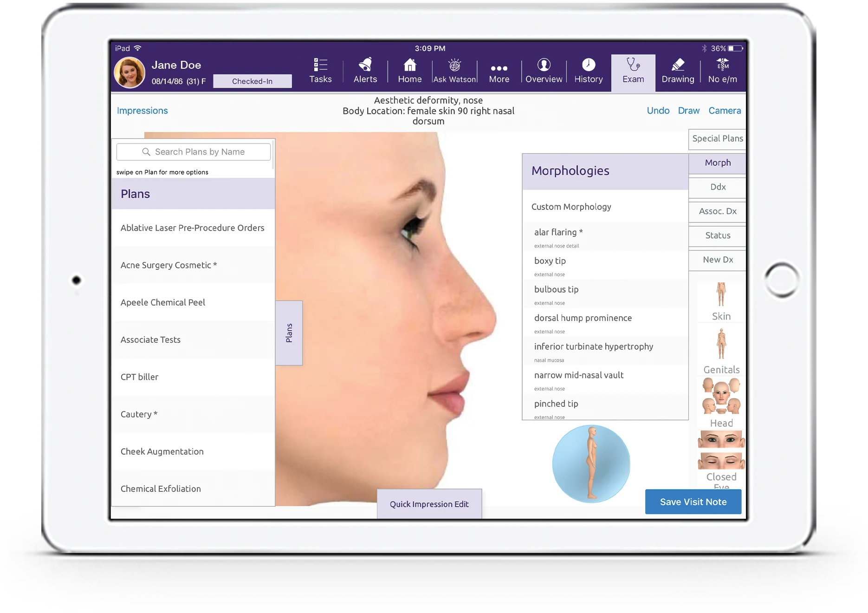868x613 pixels.
Task: Open the stethoscope Exam icon
Action: point(633,70)
